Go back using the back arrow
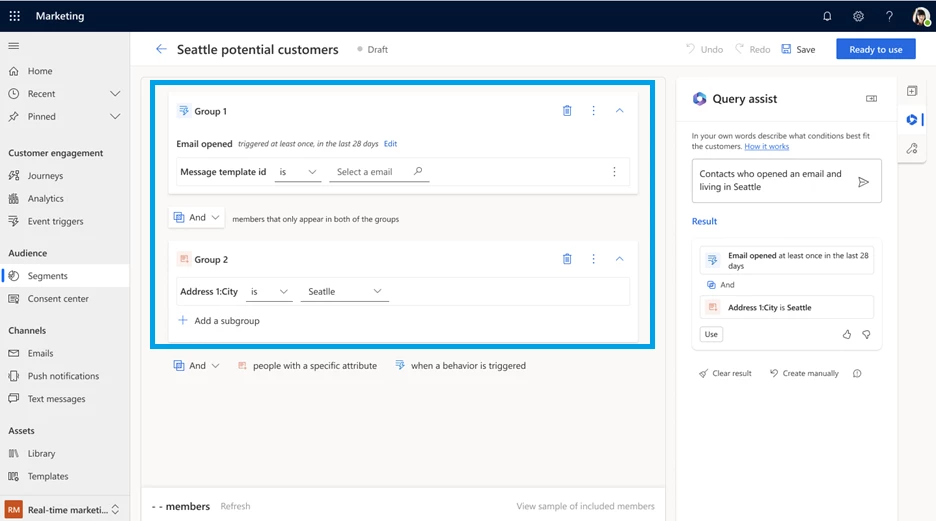This screenshot has height=521, width=936. click(161, 49)
